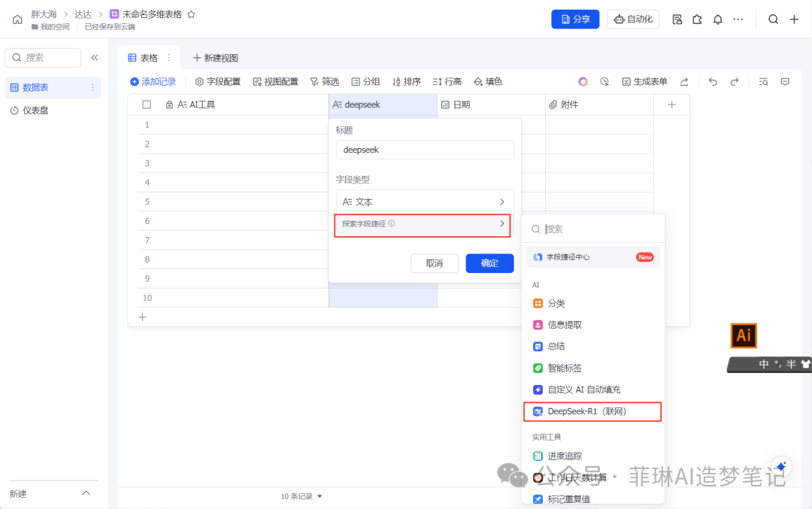Click 新建视图 to add a view
Viewport: 812px width, 509px height.
pyautogui.click(x=216, y=58)
